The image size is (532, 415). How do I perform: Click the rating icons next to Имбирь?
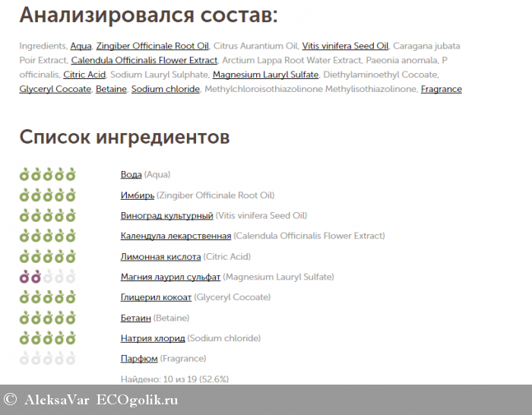tap(47, 195)
